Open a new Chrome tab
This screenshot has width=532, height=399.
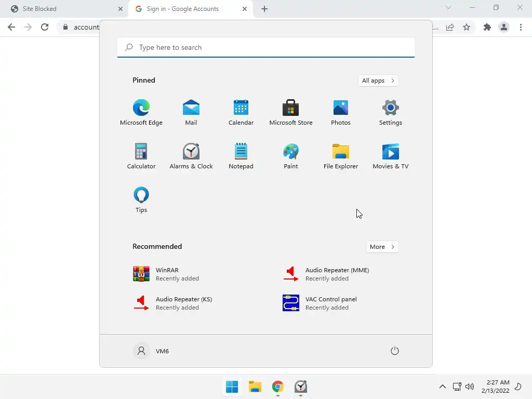264,9
